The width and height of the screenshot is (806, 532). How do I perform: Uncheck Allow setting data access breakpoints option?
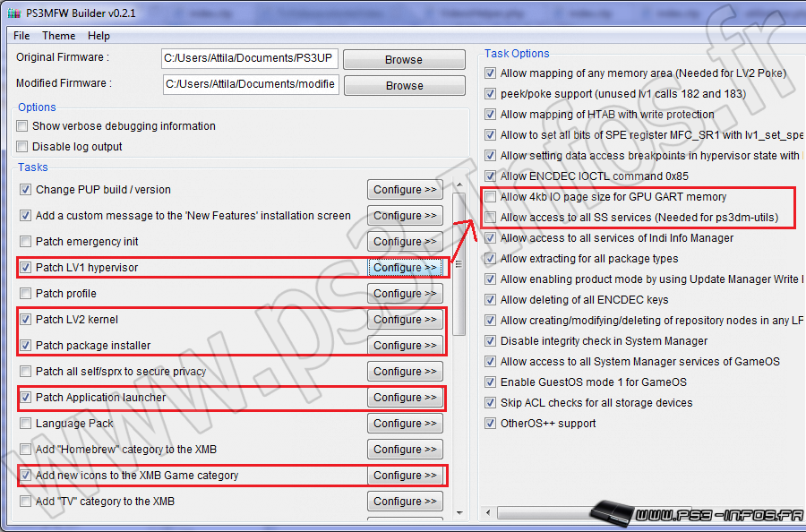[x=491, y=155]
